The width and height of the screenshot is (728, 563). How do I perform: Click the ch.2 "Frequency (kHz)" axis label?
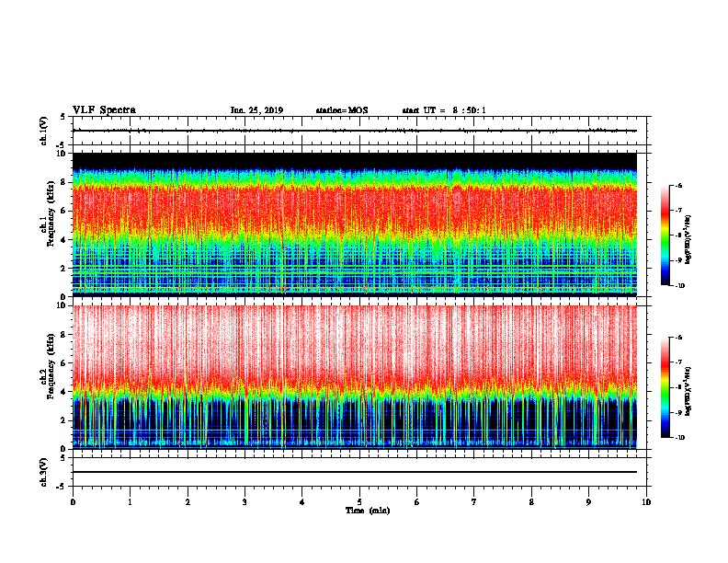tap(51, 366)
